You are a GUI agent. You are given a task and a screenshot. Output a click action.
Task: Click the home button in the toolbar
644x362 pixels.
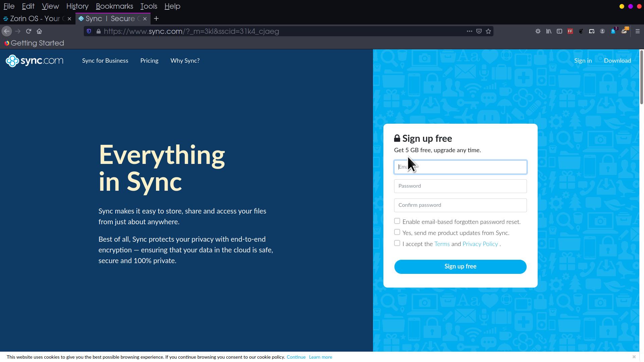(x=39, y=31)
